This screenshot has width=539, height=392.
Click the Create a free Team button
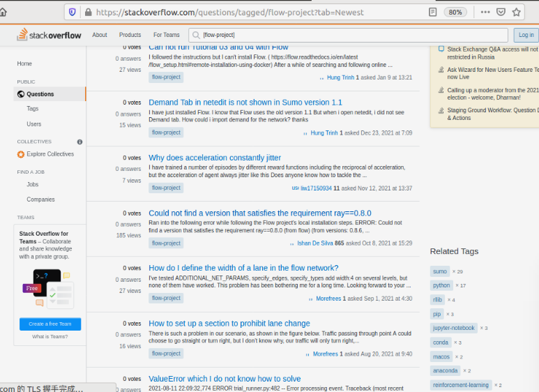point(50,324)
